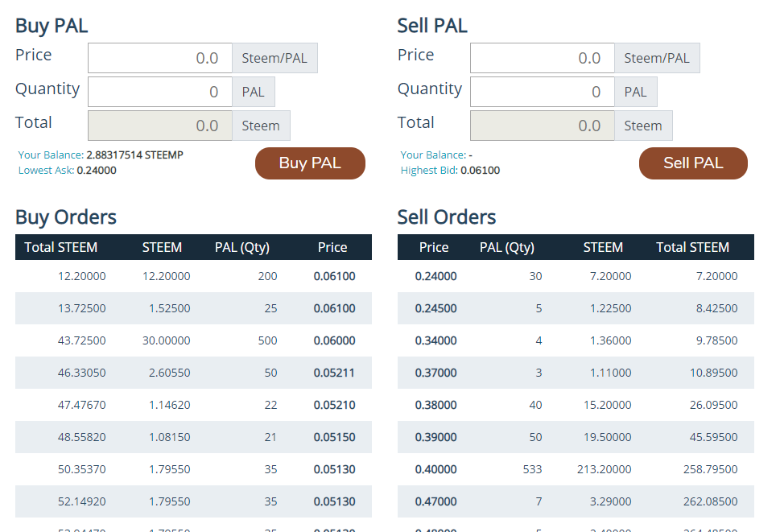Image resolution: width=780 pixels, height=532 pixels.
Task: Select sell order priced 0.24000
Action: 576,276
